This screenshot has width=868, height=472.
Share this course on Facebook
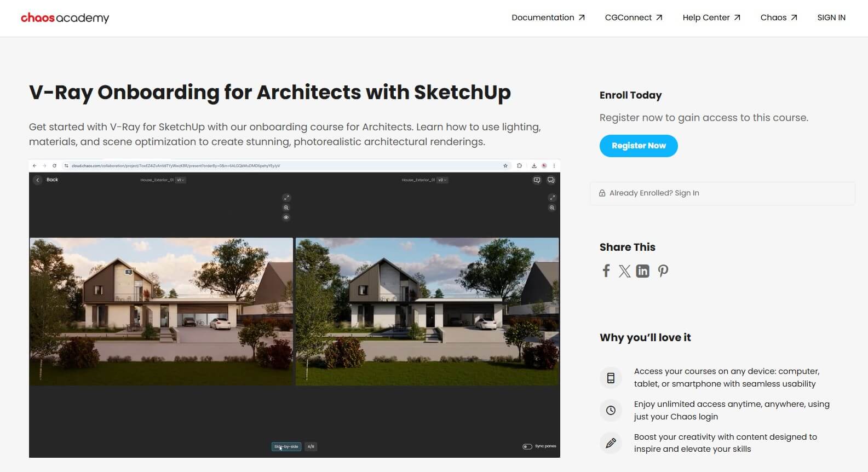point(606,270)
